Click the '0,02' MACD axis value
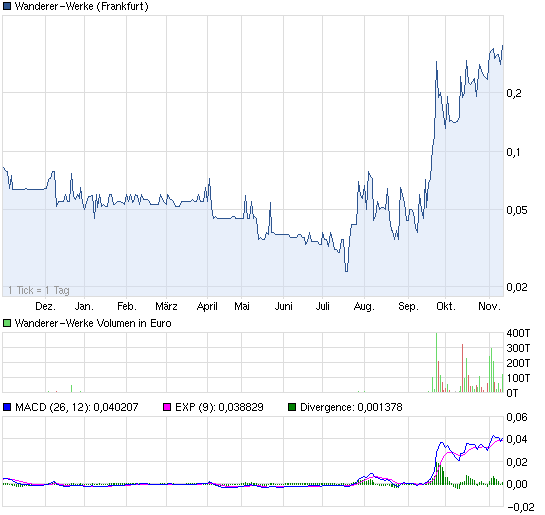This screenshot has width=545, height=515. coord(517,462)
